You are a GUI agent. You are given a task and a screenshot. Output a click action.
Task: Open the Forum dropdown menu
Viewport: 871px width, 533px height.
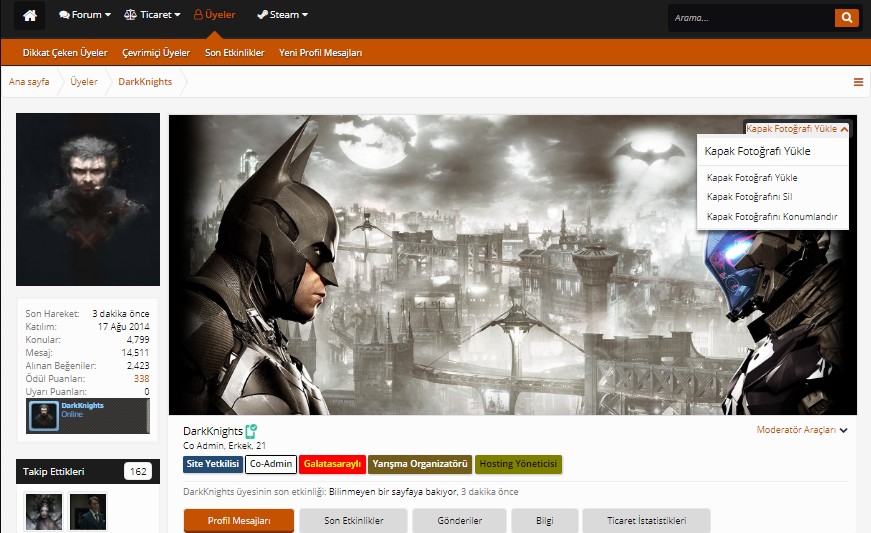85,15
